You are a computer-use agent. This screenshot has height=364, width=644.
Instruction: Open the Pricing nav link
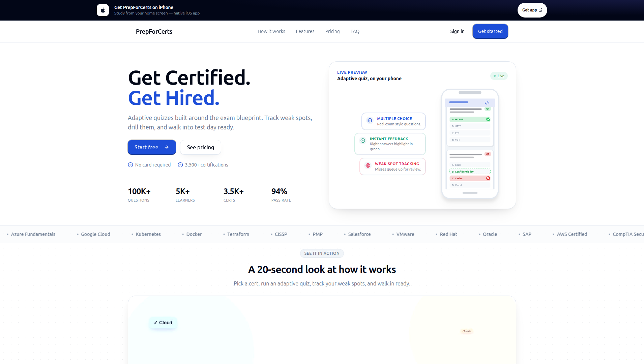coord(332,31)
